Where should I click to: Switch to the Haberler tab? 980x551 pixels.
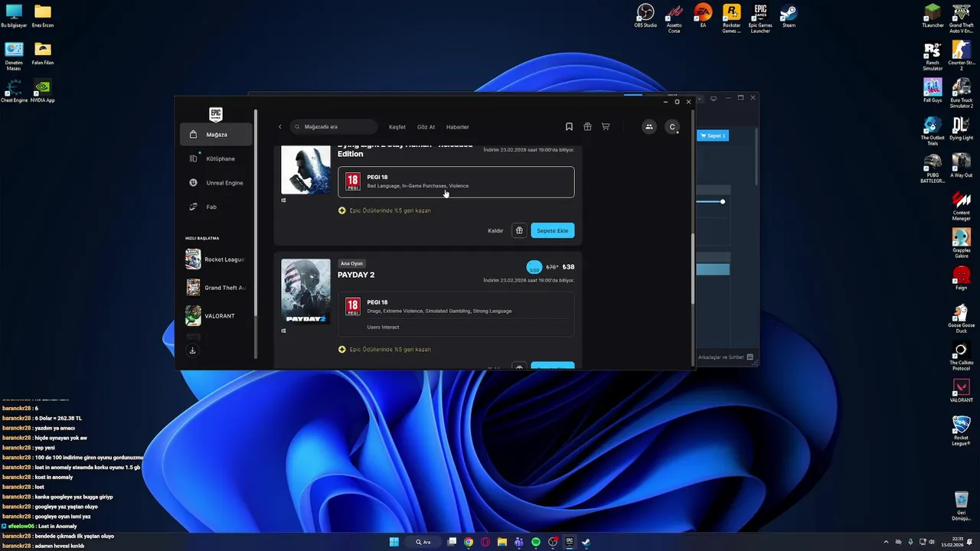point(458,127)
